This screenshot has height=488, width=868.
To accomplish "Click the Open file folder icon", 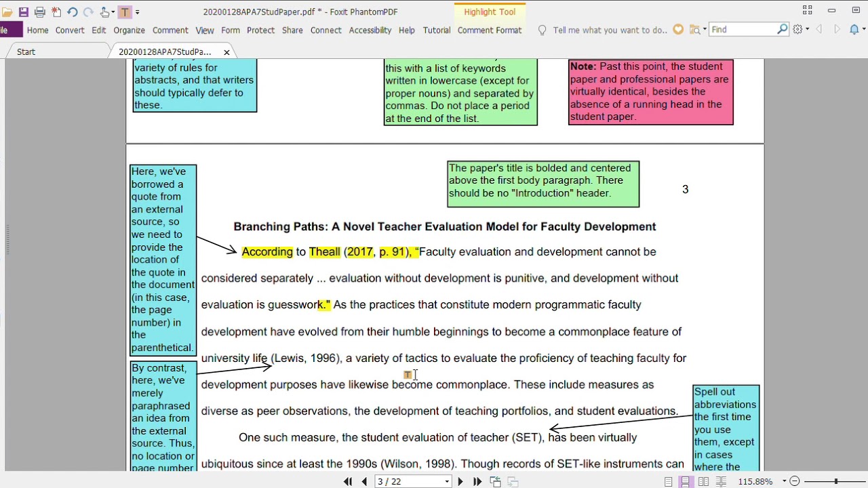I will 7,12.
